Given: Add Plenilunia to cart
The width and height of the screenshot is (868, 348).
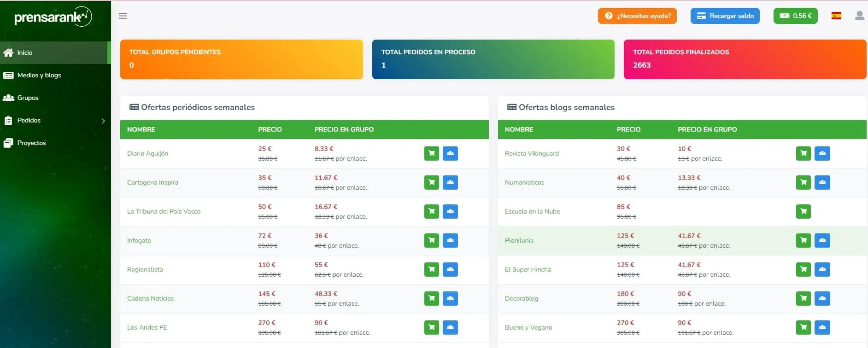Looking at the screenshot, I should click(x=803, y=240).
